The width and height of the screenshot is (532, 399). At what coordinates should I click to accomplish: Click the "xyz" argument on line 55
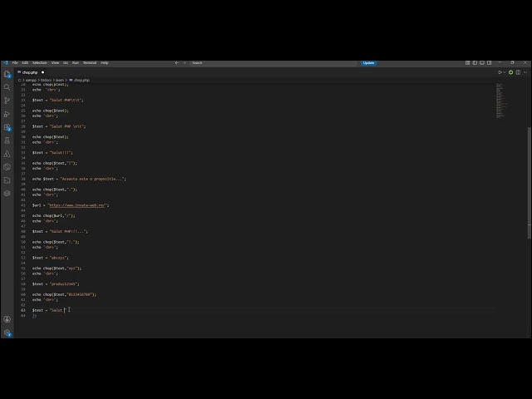[73, 268]
